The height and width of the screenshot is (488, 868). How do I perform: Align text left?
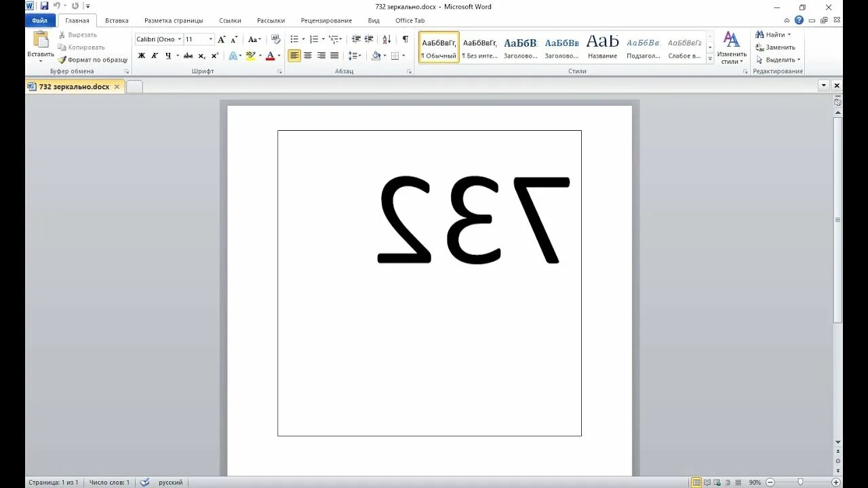click(294, 56)
